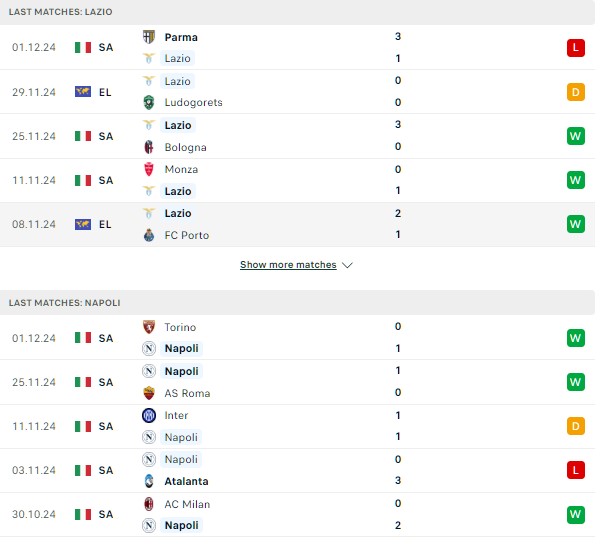Select the Lazio team name in Porto match
The height and width of the screenshot is (549, 600).
tap(178, 213)
